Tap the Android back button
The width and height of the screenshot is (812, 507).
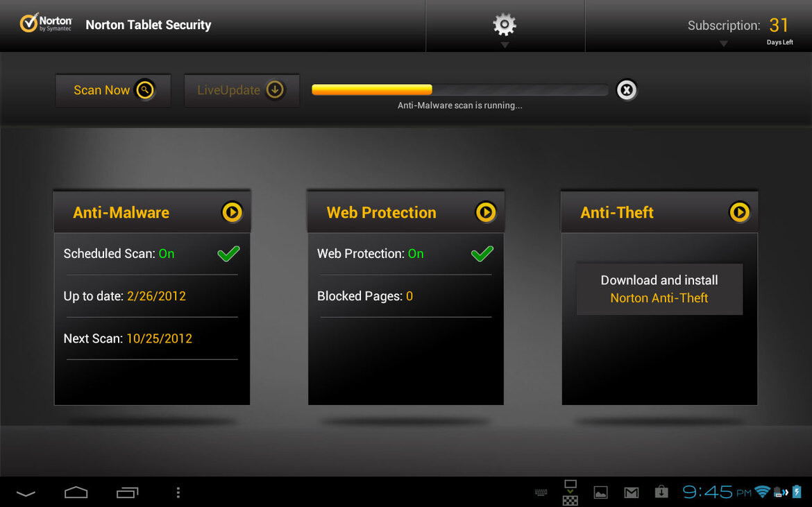(26, 493)
